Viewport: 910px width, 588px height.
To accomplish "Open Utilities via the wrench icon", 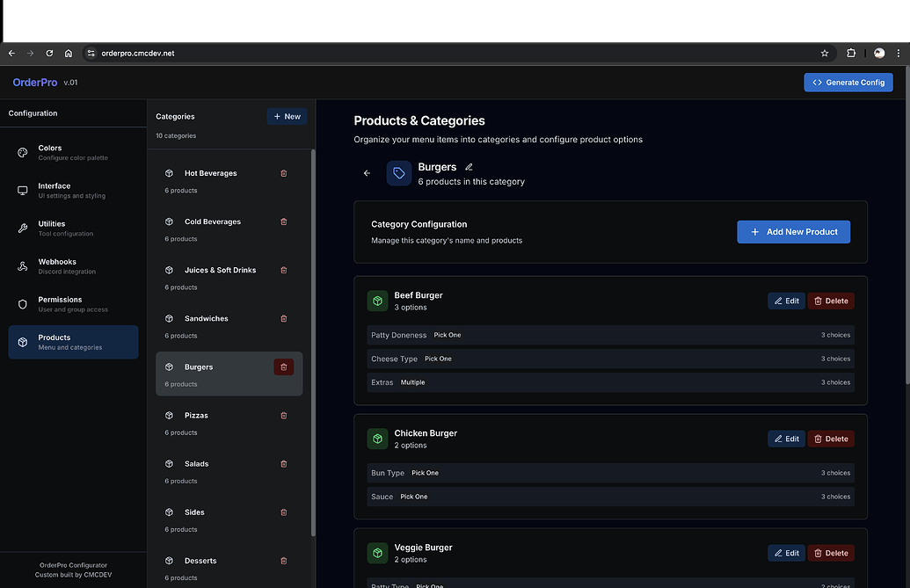I will click(22, 228).
